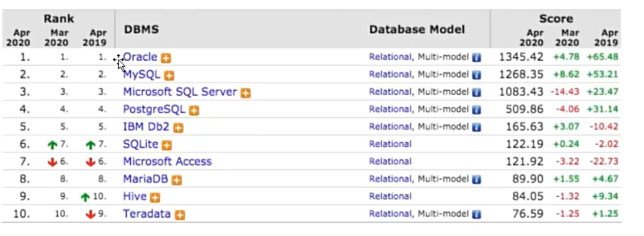The width and height of the screenshot is (644, 236).
Task: Click the plus icon next to IBM Db2
Action: (x=178, y=128)
